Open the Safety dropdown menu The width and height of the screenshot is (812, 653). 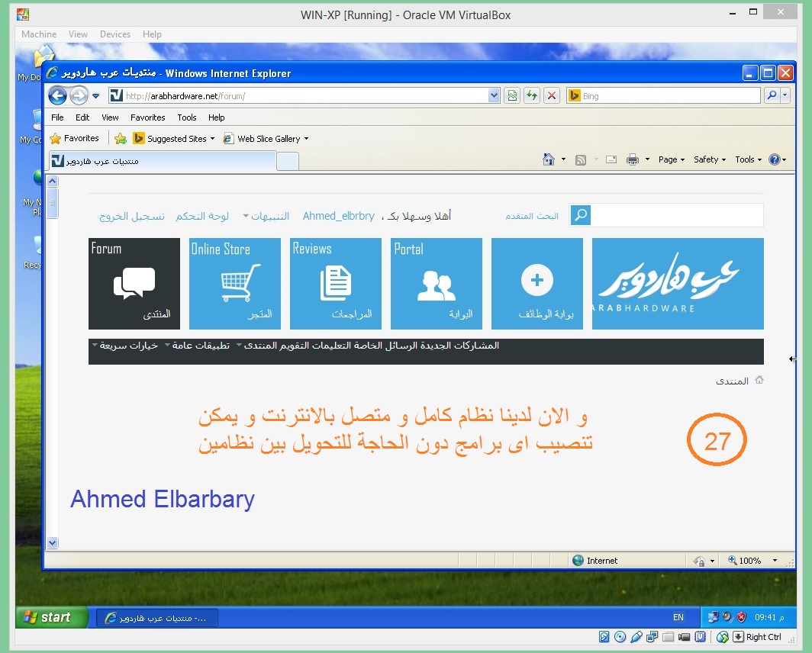click(710, 159)
